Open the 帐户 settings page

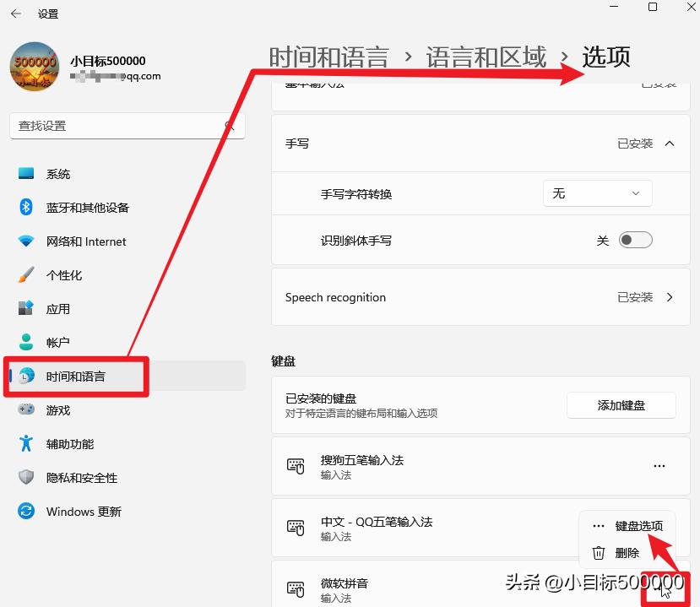point(59,342)
